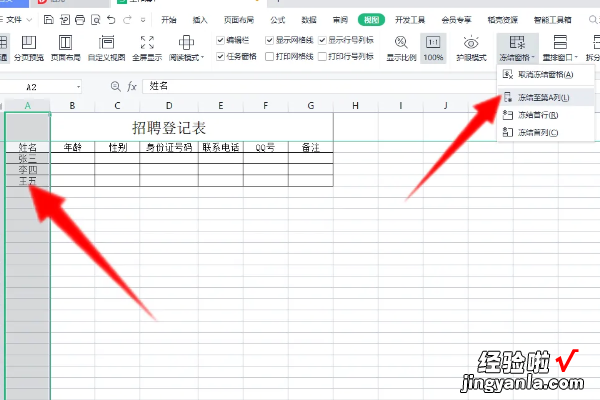Click the Undo arrow icon
Viewport: 600px width, 400px height.
(111, 20)
